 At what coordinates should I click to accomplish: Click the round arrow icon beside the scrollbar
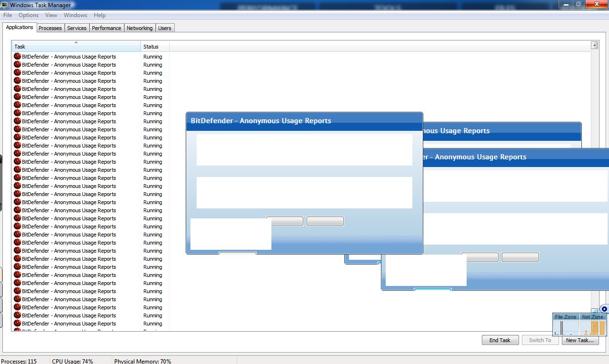[x=605, y=309]
